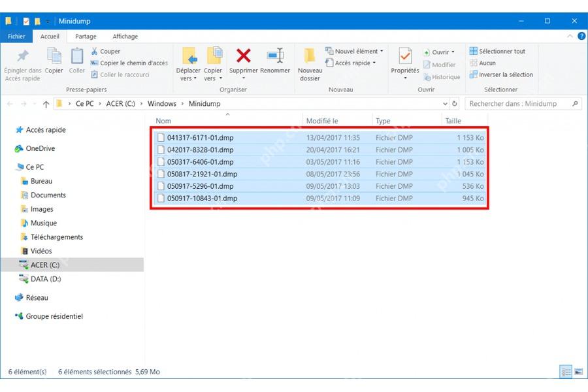Navigate forward with the right arrow
The height and width of the screenshot is (392, 588).
[x=24, y=104]
